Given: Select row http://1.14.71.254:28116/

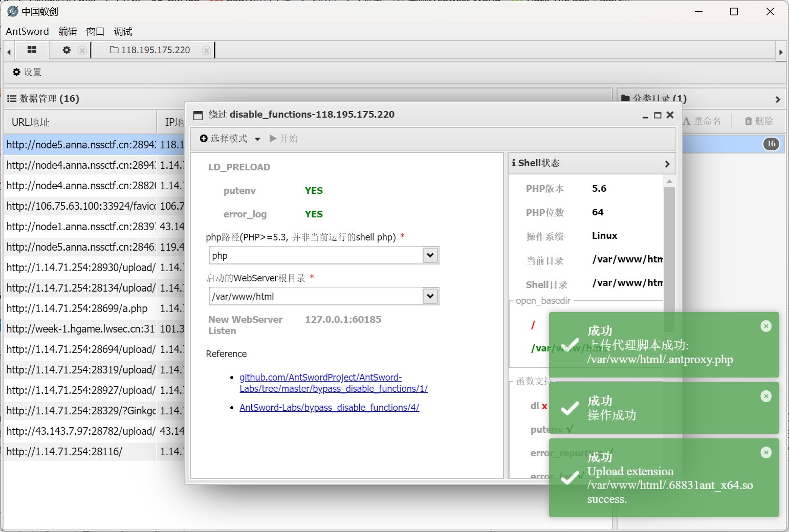Looking at the screenshot, I should coord(94,452).
